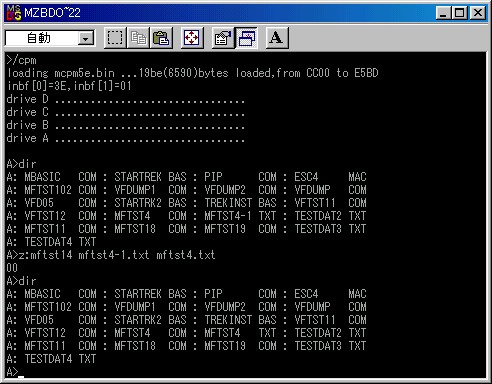Screen dimensions: 492x384
Task: Click the drive A dotted progress line
Action: pyautogui.click(x=125, y=138)
